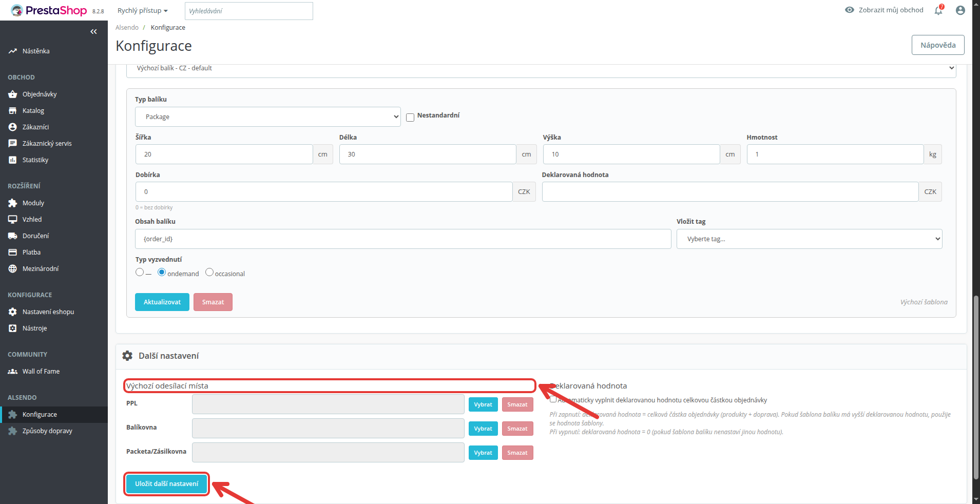Click Uložit další nastavení button
The image size is (980, 504).
click(x=167, y=484)
